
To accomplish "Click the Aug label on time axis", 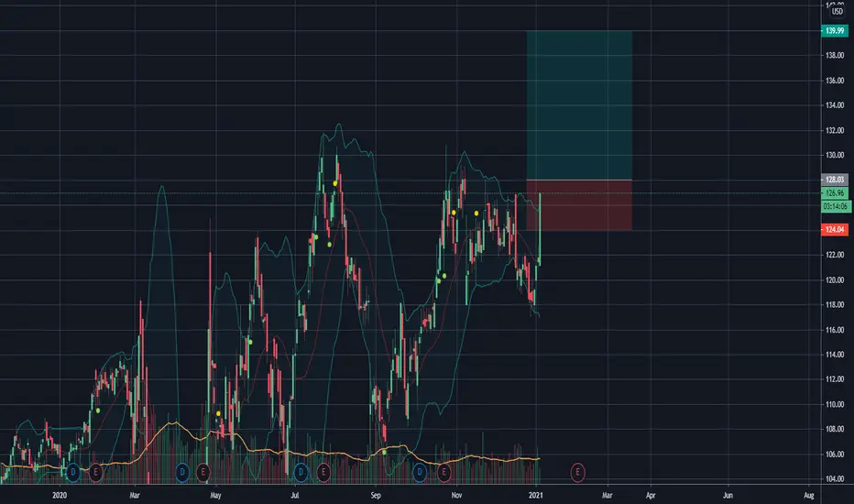I will [809, 495].
